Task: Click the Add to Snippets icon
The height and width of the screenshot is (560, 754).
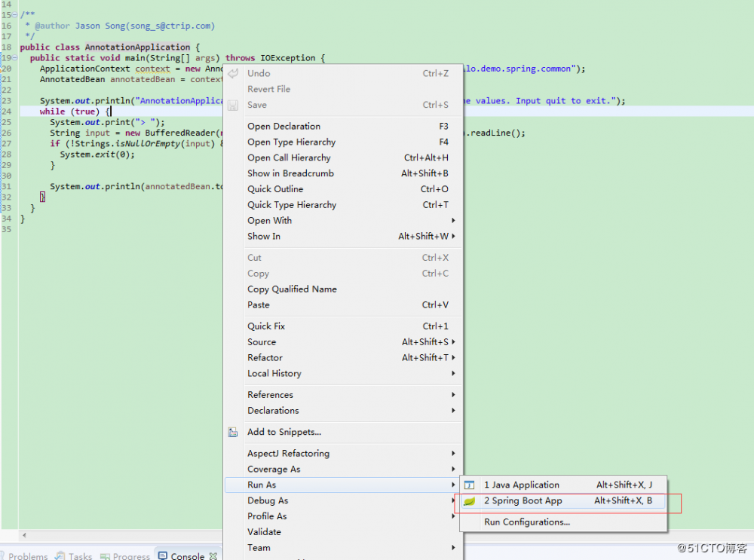Action: 233,432
